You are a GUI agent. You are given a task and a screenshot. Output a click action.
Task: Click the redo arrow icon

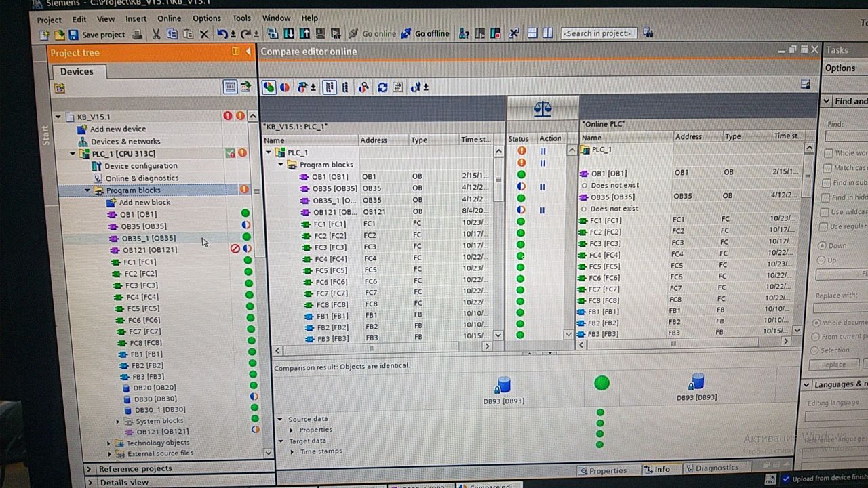246,34
